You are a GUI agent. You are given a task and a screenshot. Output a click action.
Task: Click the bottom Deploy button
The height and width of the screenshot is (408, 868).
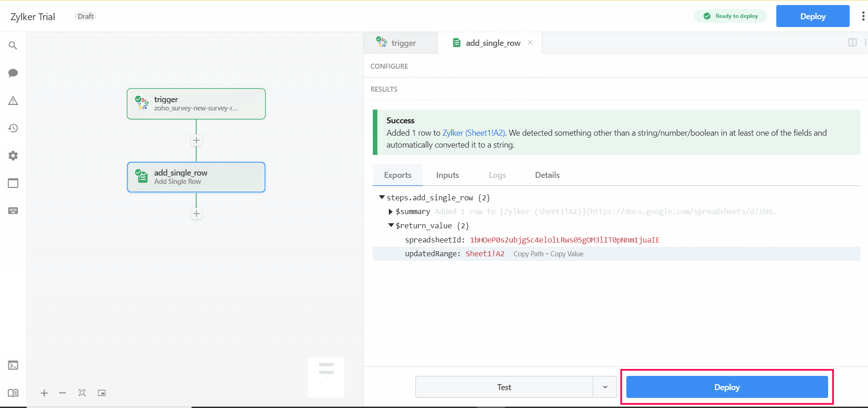click(727, 387)
